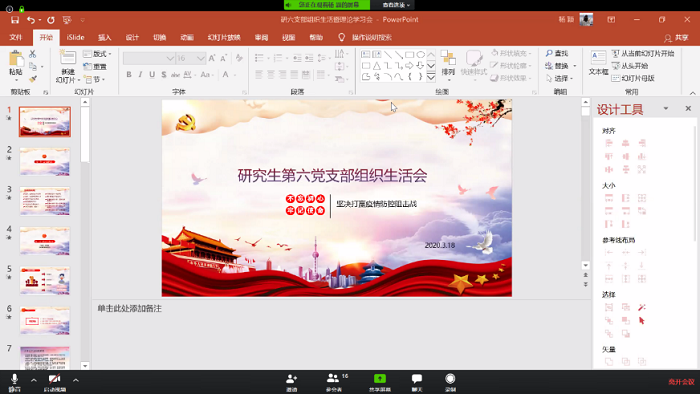This screenshot has width=700, height=394.
Task: Click red cursor arrow icon in Design Tools
Action: point(642,320)
